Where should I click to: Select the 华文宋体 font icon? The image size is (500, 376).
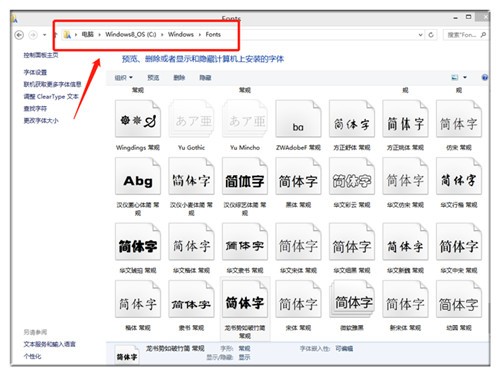tap(298, 242)
